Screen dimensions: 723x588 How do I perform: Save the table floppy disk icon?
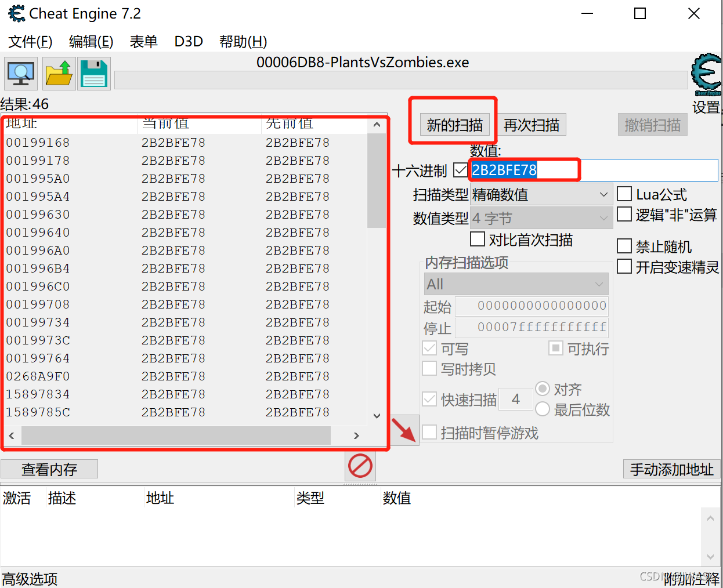pyautogui.click(x=93, y=74)
